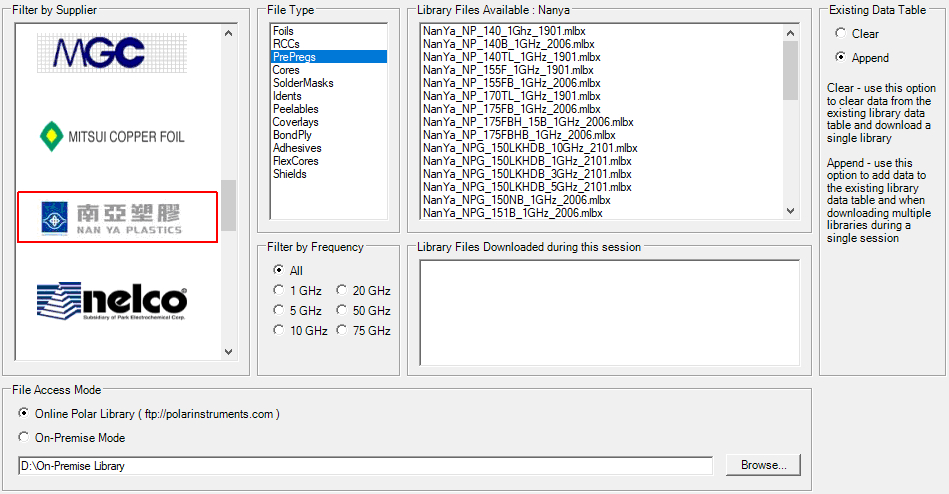Select Coverlays file type
The width and height of the screenshot is (949, 494).
[329, 122]
